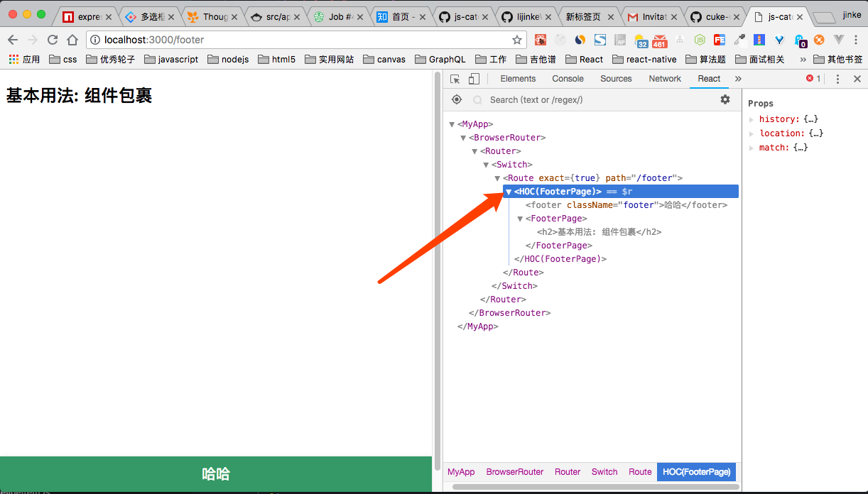
Task: Open the Apps grid bookmark
Action: (x=24, y=60)
